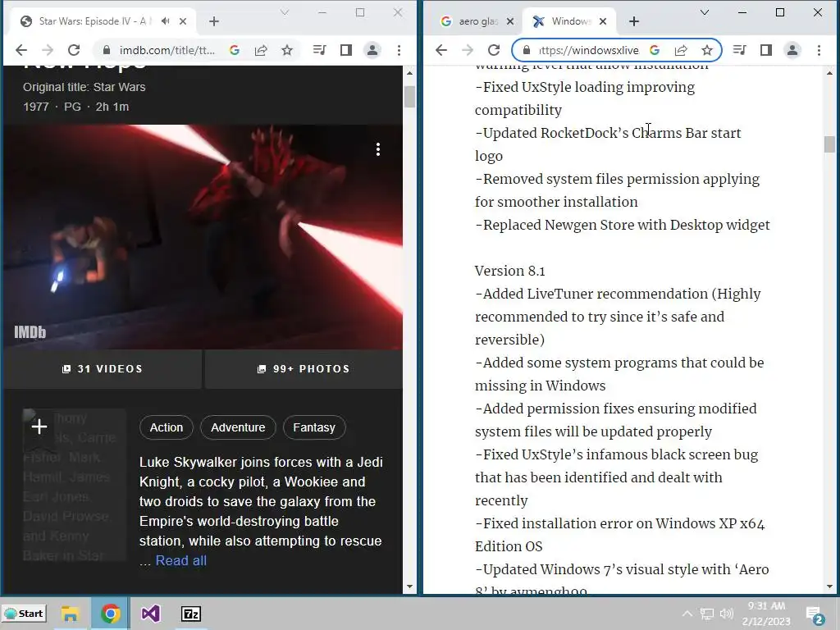Add Star Wars to watchlist

click(39, 427)
